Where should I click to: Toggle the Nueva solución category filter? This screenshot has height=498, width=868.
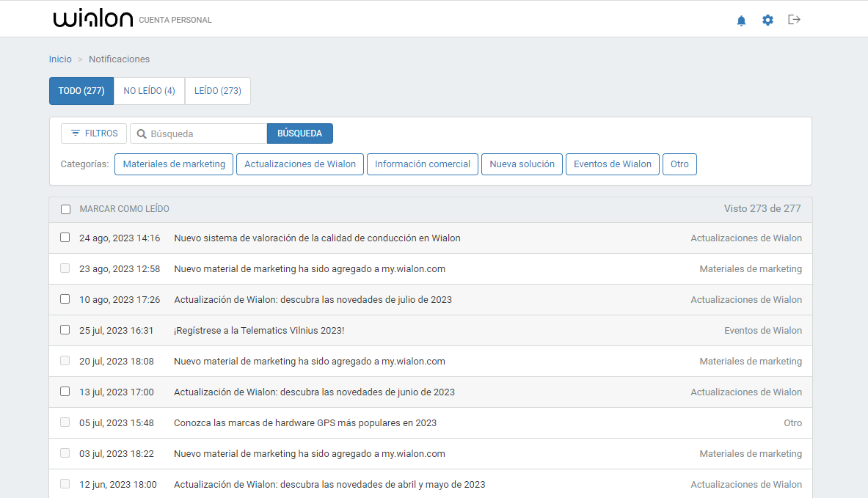tap(522, 164)
